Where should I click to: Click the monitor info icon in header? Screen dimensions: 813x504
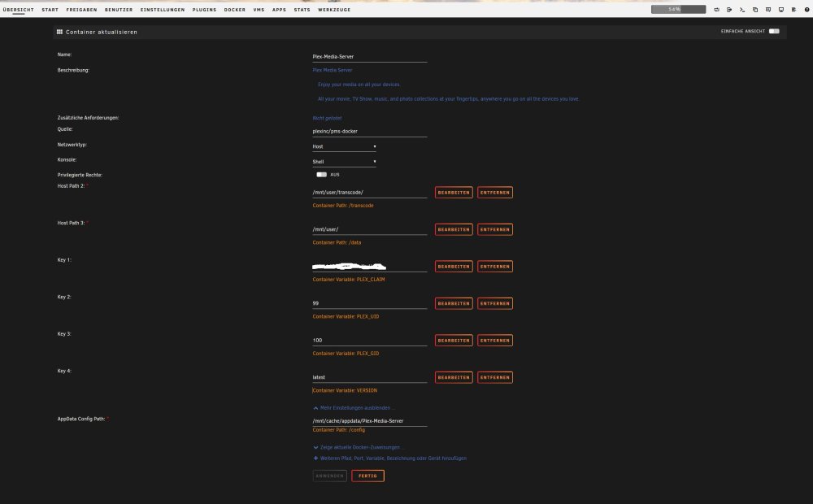781,9
